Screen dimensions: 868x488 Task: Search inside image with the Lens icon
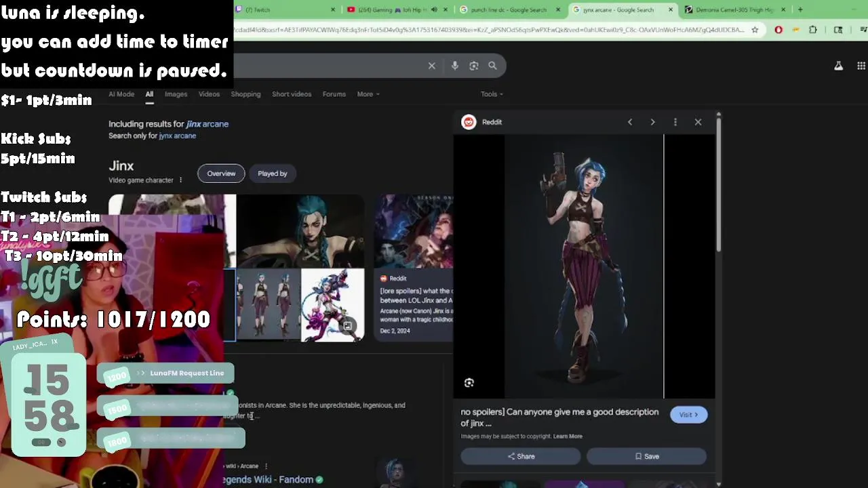tap(469, 383)
